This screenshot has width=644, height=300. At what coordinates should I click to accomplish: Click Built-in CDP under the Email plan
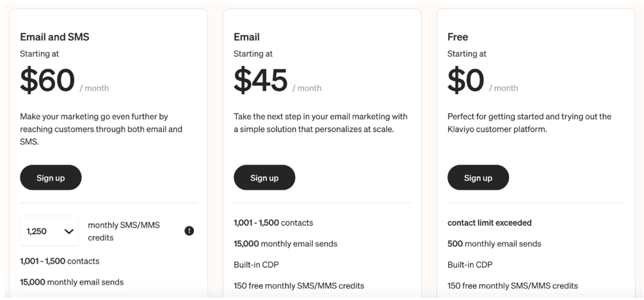pyautogui.click(x=256, y=265)
